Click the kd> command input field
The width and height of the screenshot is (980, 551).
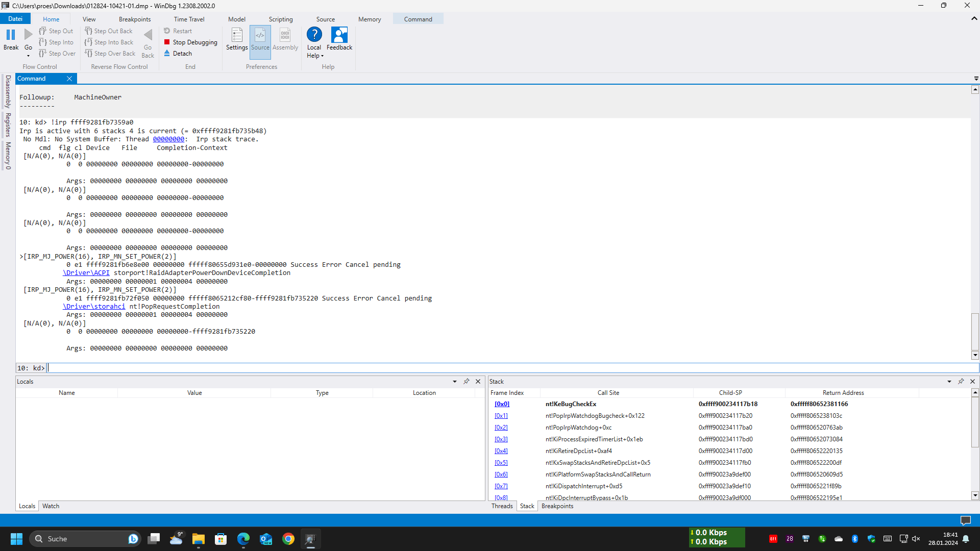pyautogui.click(x=510, y=368)
